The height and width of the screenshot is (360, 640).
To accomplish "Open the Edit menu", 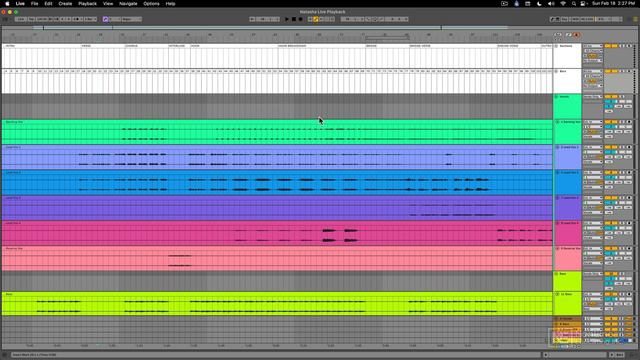I will click(x=48, y=4).
